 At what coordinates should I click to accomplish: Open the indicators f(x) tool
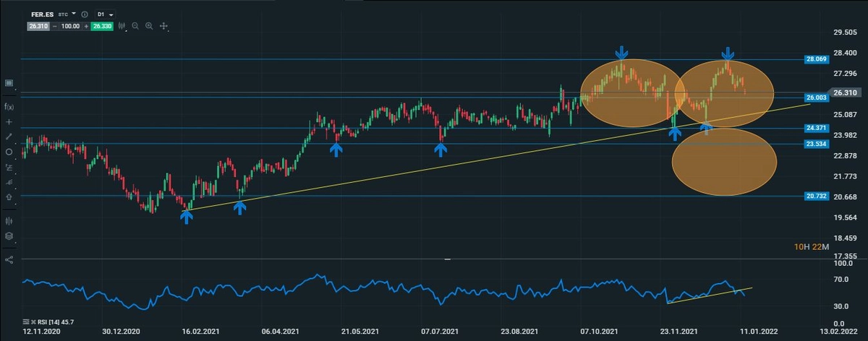click(9, 106)
